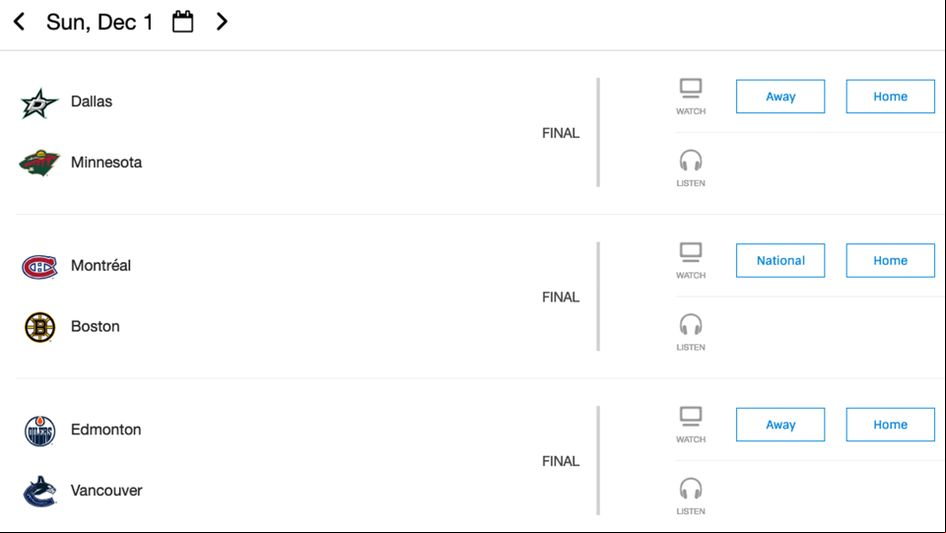This screenshot has height=533, width=946.
Task: Go to previous day with left arrow
Action: pos(19,22)
